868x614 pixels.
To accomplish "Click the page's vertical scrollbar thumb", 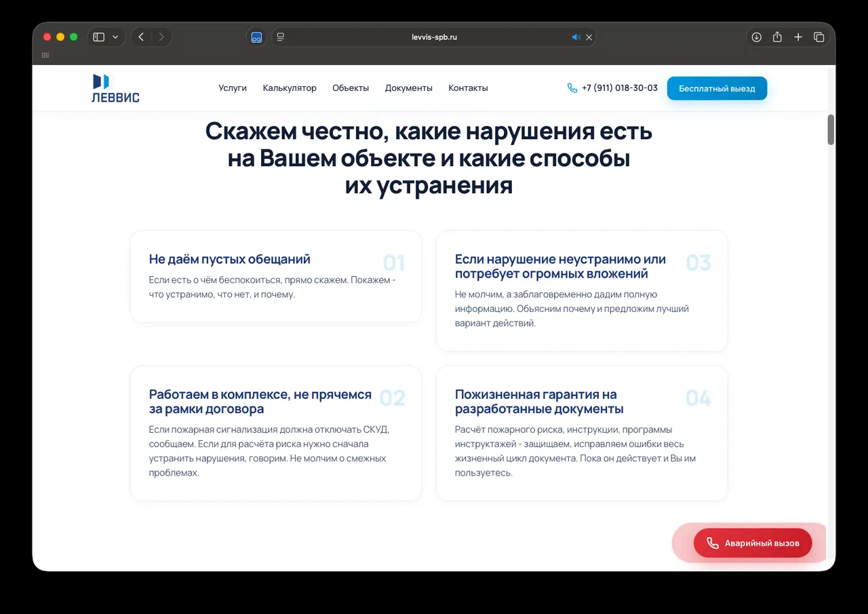I will (831, 130).
